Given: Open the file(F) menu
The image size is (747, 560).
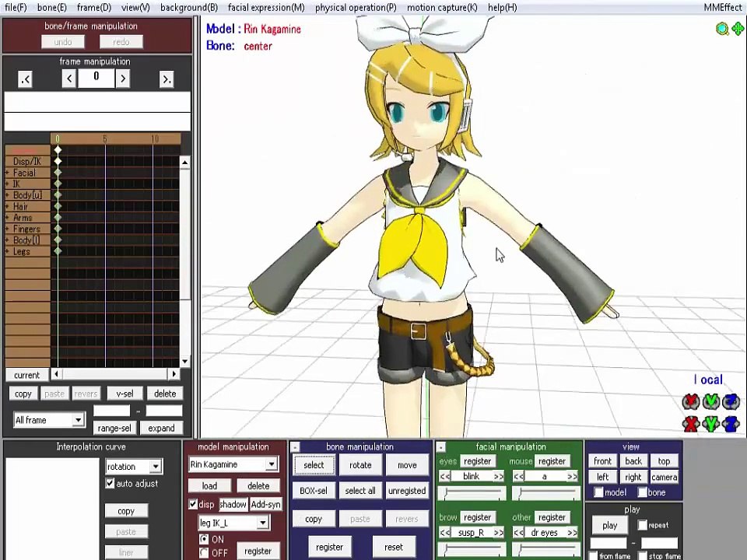Looking at the screenshot, I should [16, 8].
